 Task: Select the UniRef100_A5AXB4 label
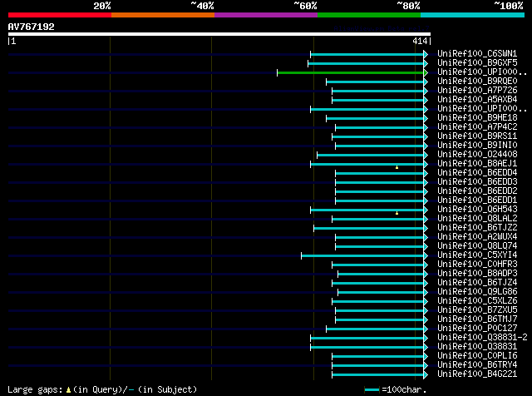pyautogui.click(x=477, y=100)
